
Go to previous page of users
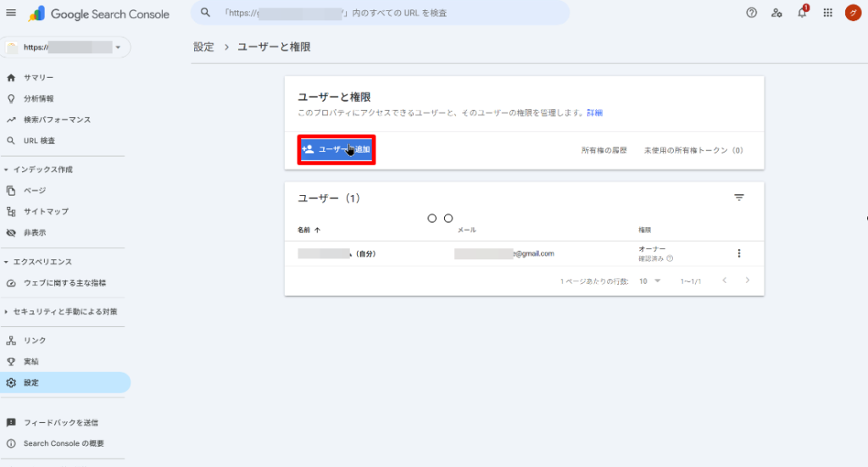(724, 281)
